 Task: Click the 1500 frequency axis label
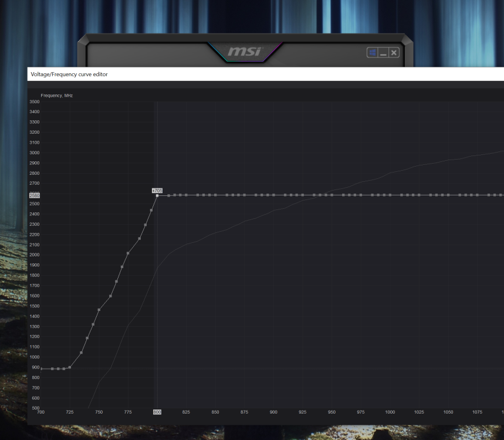[35, 306]
